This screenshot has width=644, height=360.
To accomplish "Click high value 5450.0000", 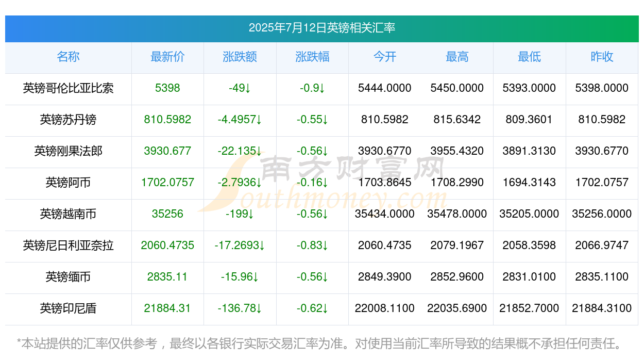I will (457, 88).
